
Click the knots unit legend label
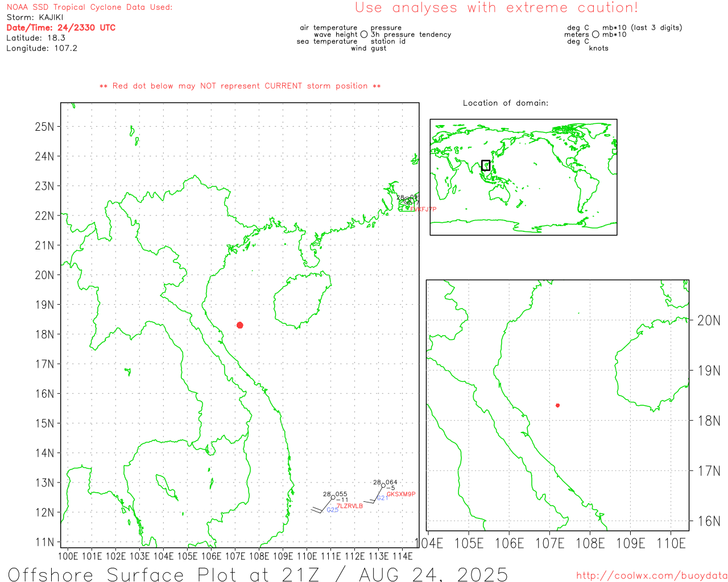[x=599, y=48]
